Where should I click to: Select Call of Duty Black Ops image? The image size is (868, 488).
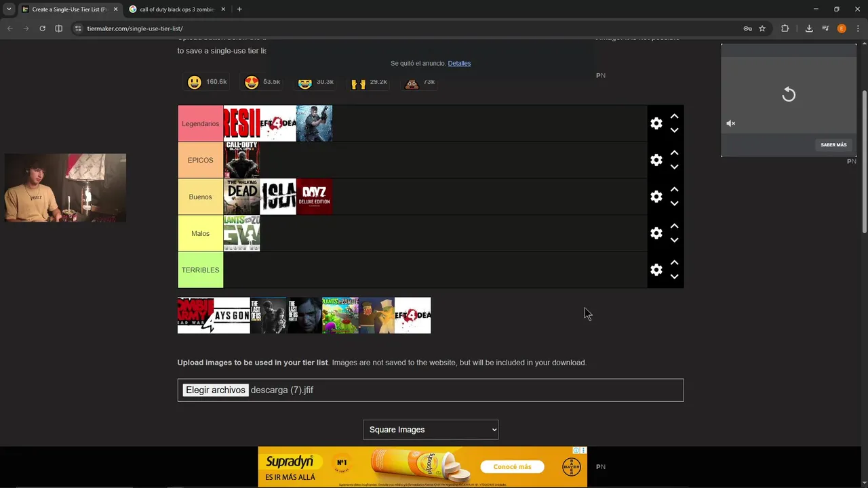pyautogui.click(x=241, y=160)
